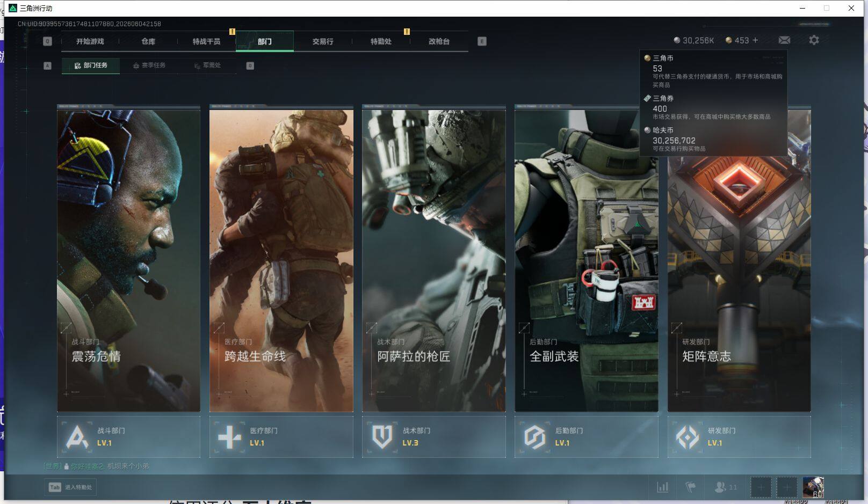Click the first empty squad slot plus

tap(761, 488)
